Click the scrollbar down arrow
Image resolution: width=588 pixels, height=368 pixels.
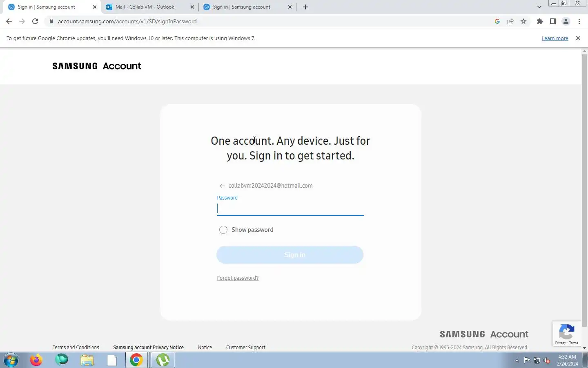(x=584, y=348)
